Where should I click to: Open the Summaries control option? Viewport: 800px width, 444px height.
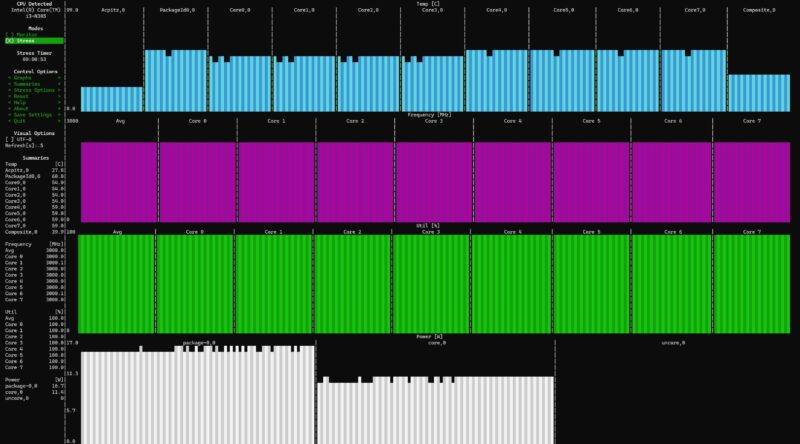34,84
